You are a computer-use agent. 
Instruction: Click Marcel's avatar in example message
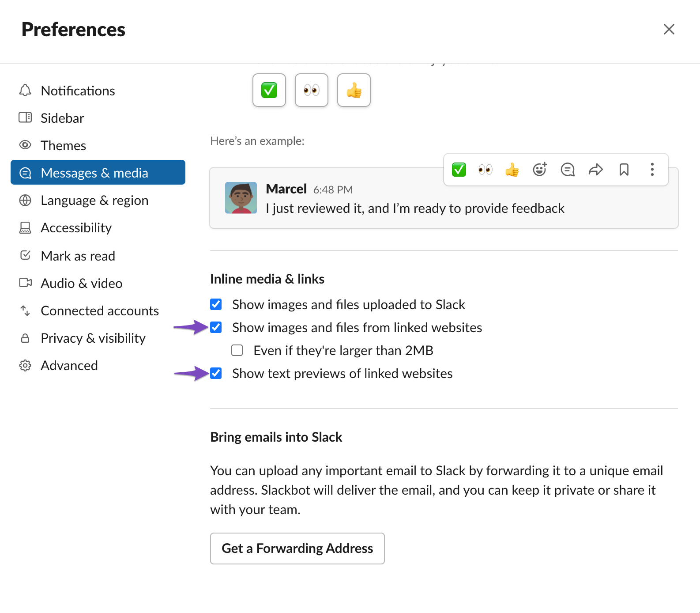[x=241, y=198]
